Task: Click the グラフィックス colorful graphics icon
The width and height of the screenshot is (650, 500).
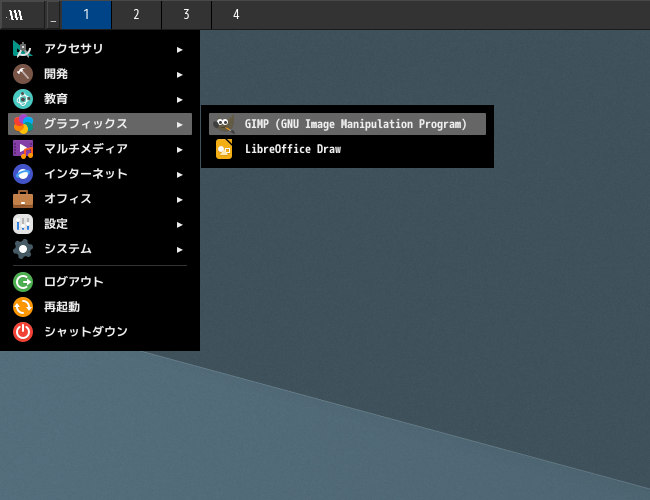Action: [23, 124]
